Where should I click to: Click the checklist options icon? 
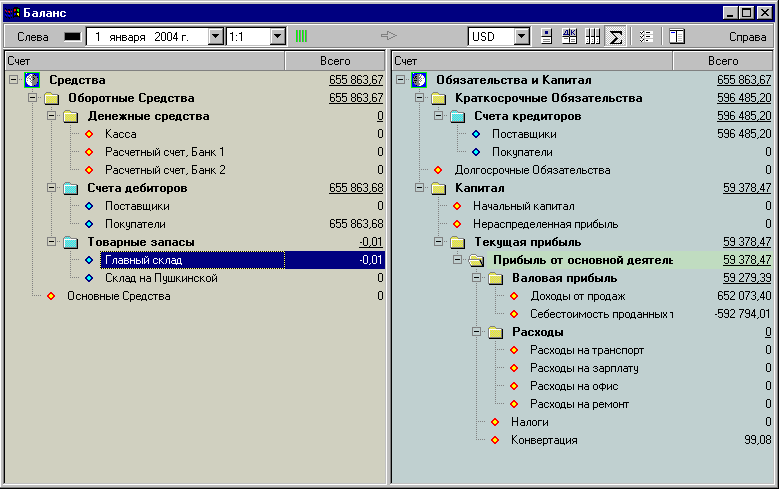coord(646,36)
